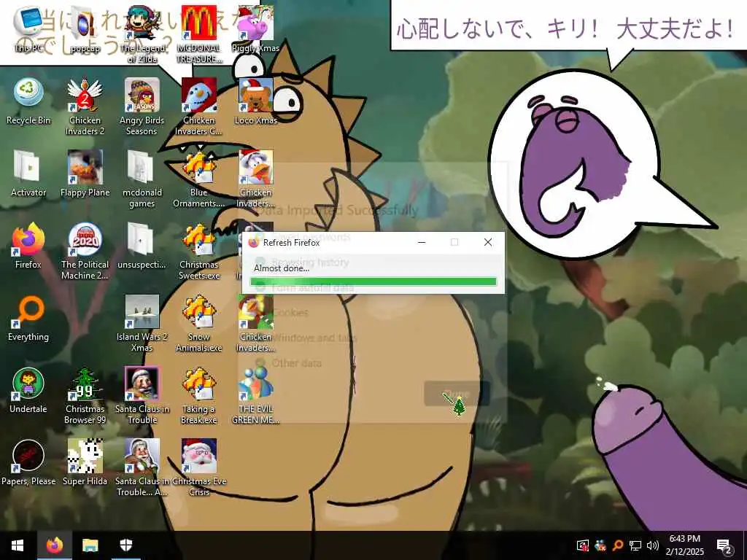Viewport: 747px width, 560px height.
Task: Select the Undertale shortcut
Action: coord(28,391)
